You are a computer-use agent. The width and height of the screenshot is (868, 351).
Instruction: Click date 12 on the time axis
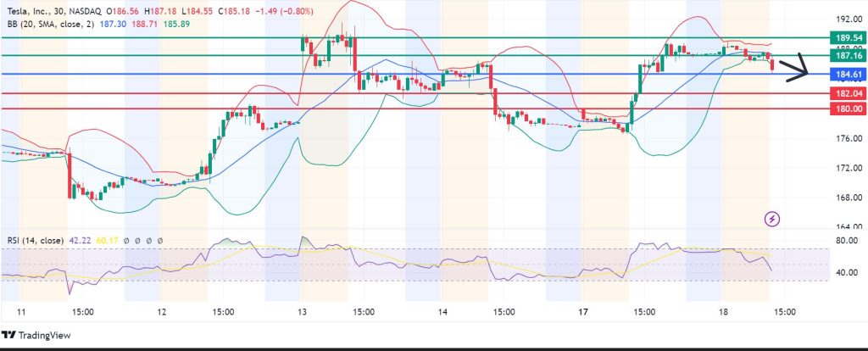click(x=161, y=312)
